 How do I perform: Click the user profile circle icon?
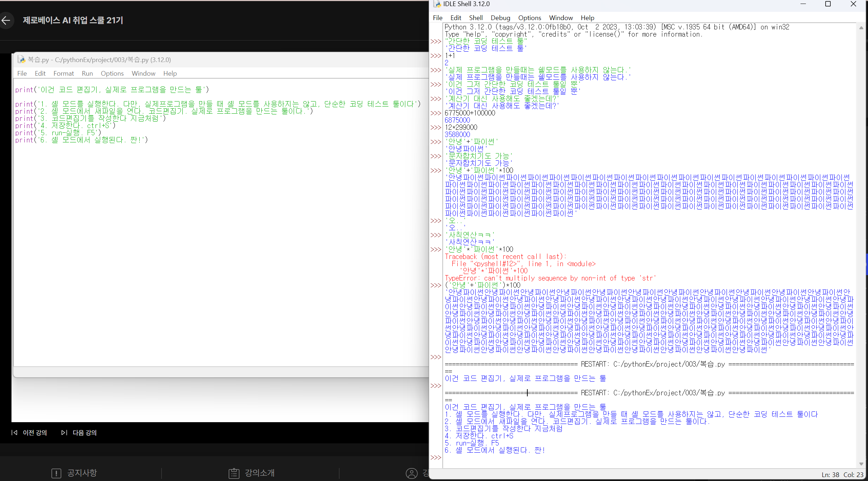[411, 473]
